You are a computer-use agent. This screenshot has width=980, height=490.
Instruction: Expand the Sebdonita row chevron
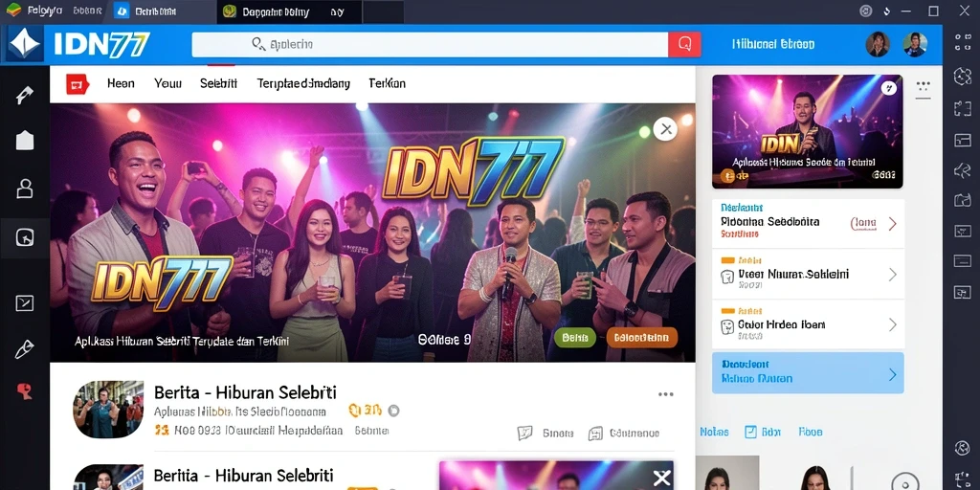893,224
